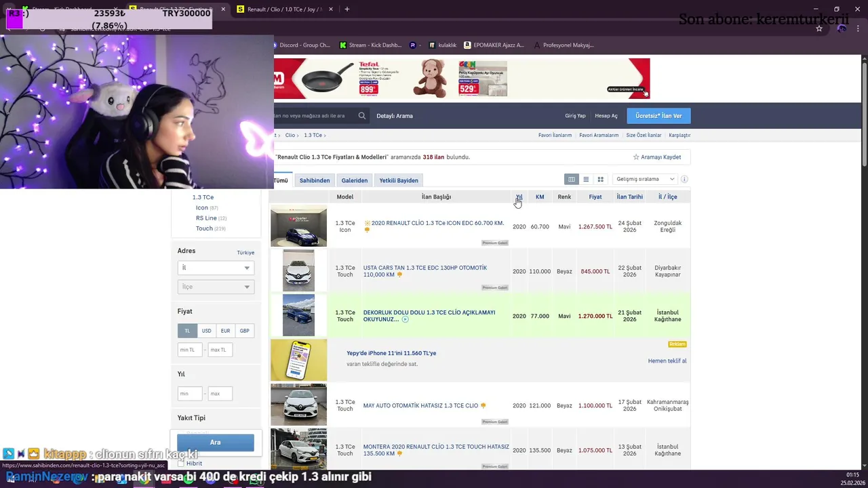Sort by İlan Tarihi column header
Viewport: 868px width, 488px height.
pos(629,197)
